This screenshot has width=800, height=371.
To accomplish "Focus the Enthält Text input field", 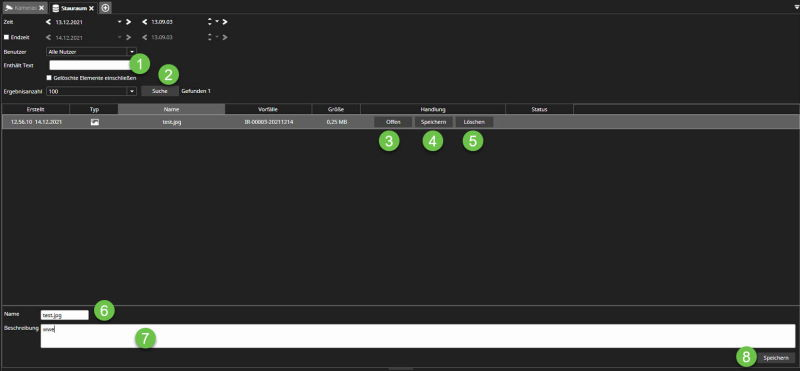I will 90,65.
